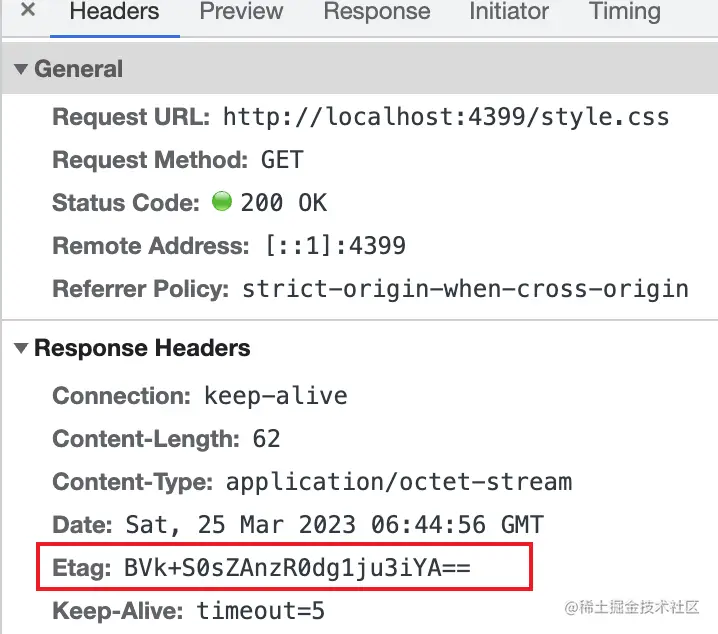Collapse the General section
Viewport: 718px width, 634px height.
coord(22,70)
